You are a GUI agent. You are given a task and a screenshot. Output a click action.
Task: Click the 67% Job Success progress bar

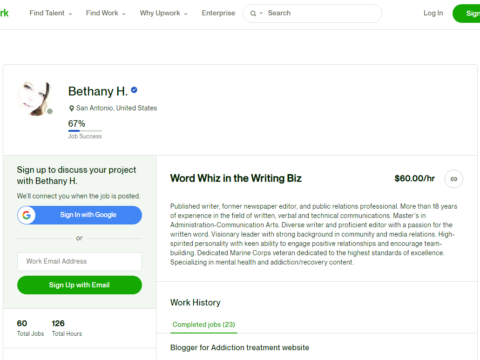click(85, 131)
